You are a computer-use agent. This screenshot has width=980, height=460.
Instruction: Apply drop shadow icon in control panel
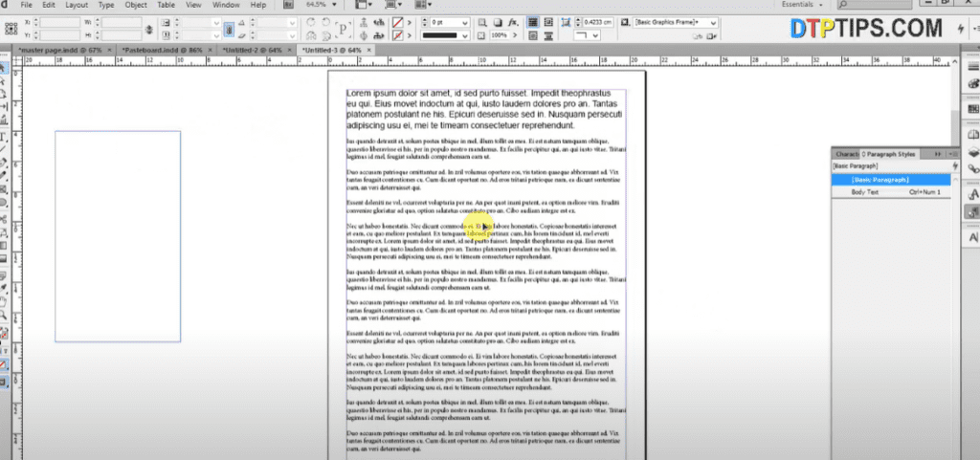(498, 22)
